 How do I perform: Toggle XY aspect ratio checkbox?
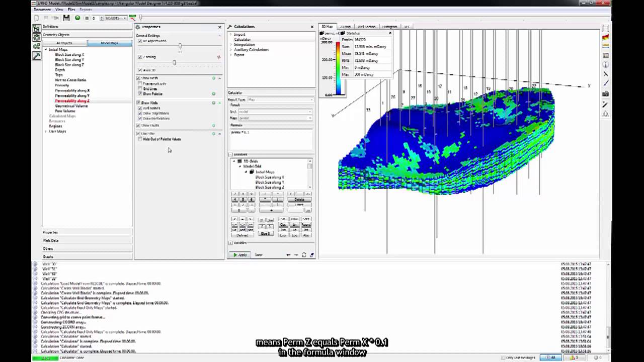pyautogui.click(x=140, y=41)
